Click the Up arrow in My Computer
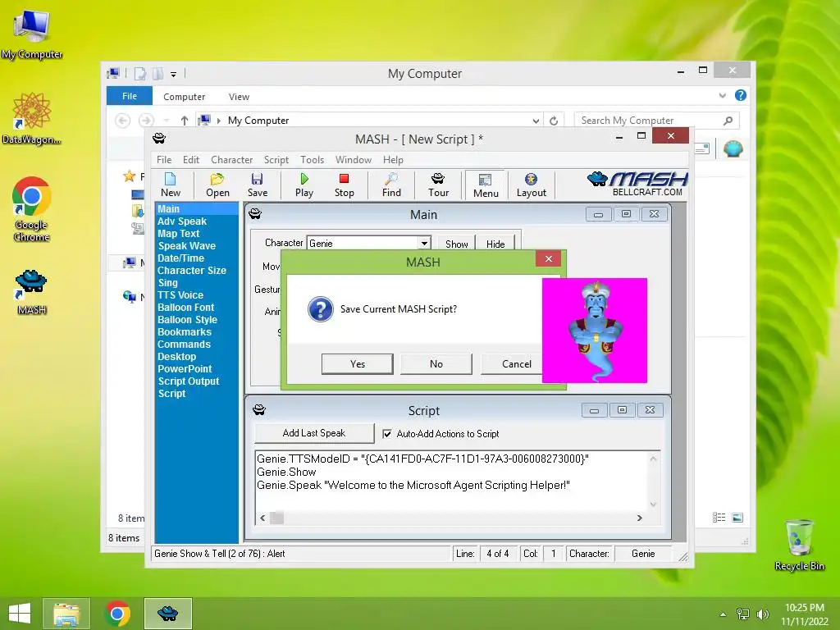This screenshot has width=840, height=630. coord(185,121)
